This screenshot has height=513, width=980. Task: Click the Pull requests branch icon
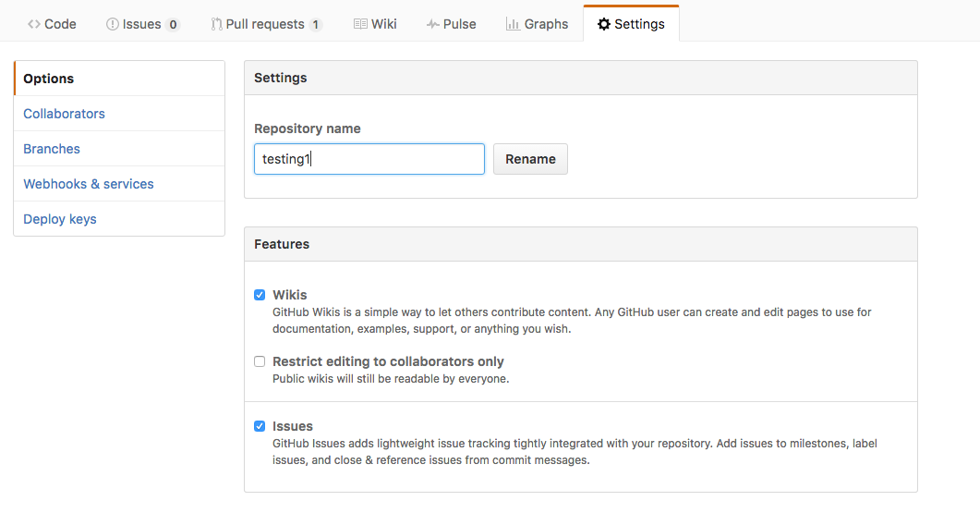(x=216, y=24)
